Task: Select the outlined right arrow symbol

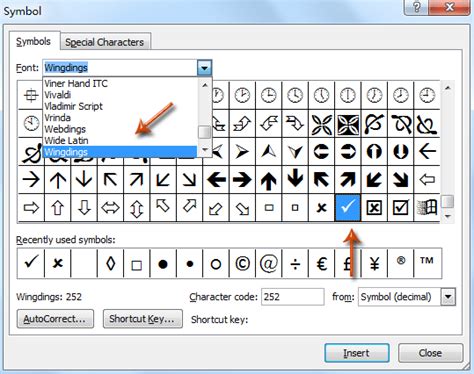Action: [x=31, y=207]
